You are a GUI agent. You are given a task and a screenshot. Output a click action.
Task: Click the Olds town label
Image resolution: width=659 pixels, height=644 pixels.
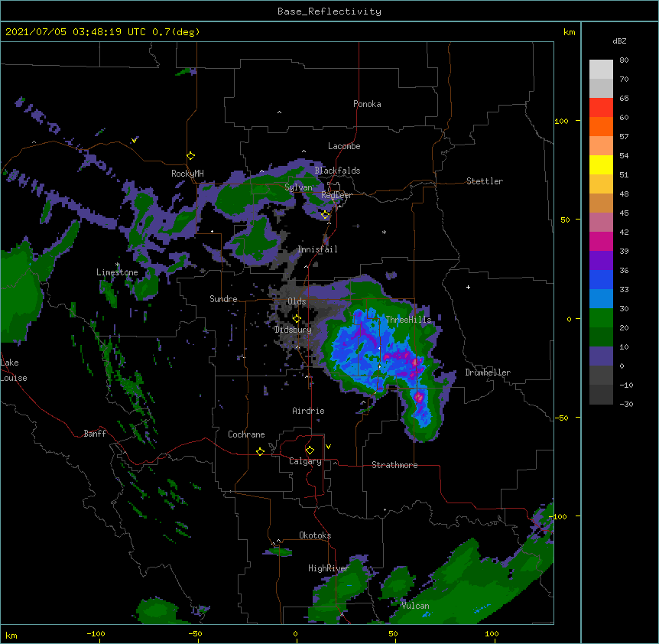[297, 301]
